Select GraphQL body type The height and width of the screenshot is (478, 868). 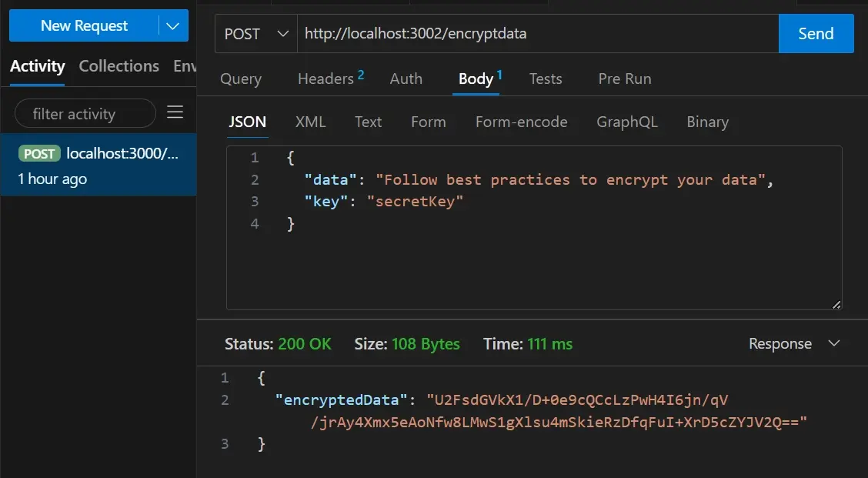pos(626,122)
